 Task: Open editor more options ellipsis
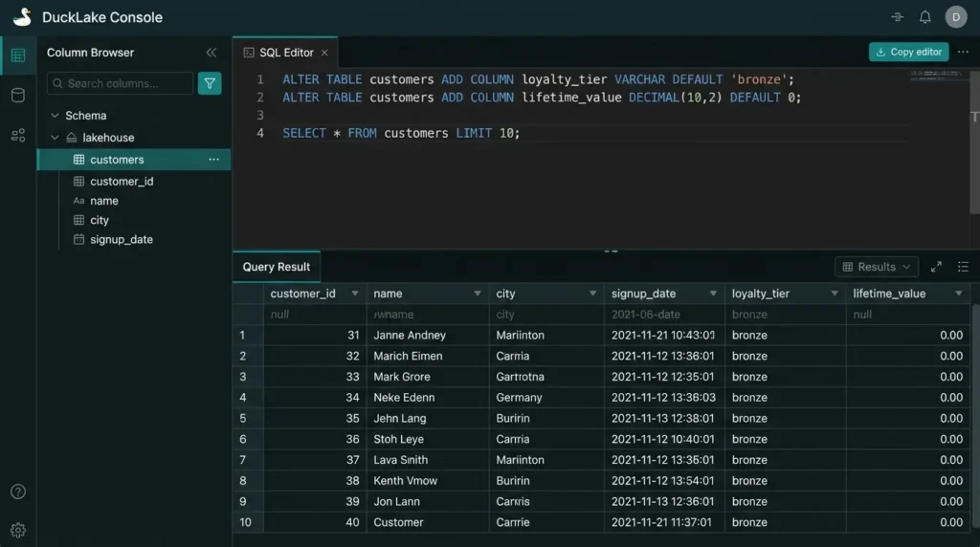(x=963, y=52)
